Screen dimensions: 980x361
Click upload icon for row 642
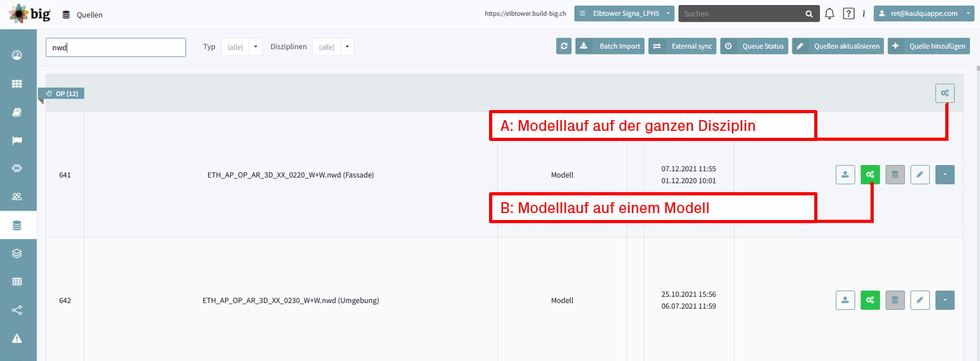click(845, 300)
